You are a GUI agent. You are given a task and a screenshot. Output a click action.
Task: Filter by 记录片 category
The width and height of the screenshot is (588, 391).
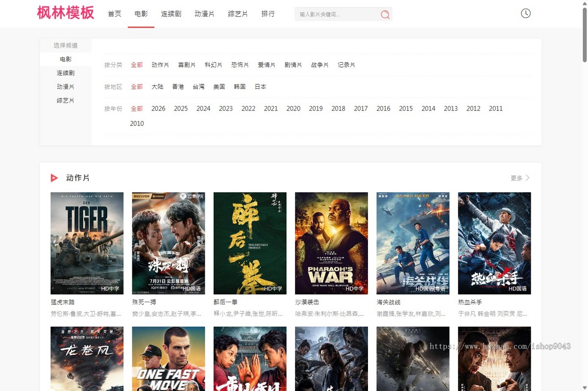click(x=346, y=65)
